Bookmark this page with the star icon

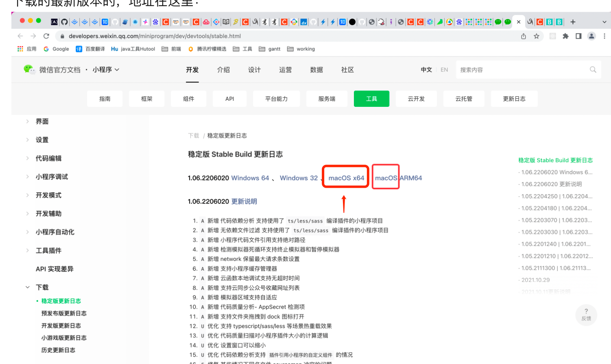[x=537, y=36]
